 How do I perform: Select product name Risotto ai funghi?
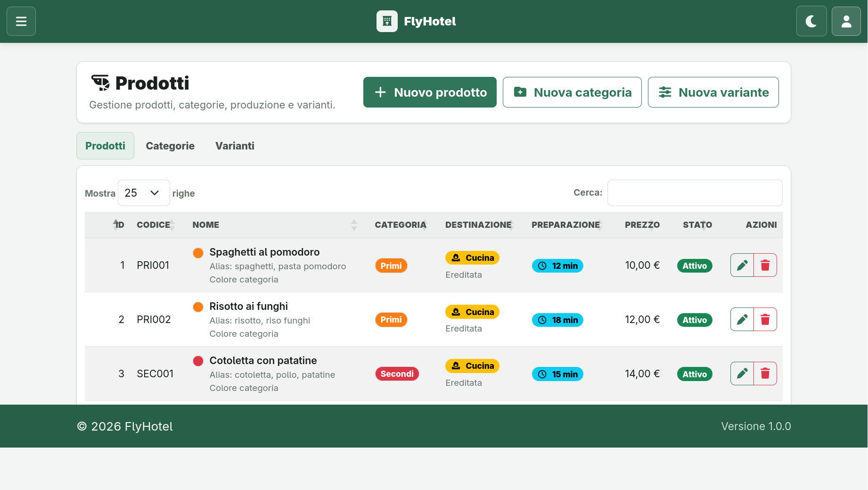click(248, 307)
